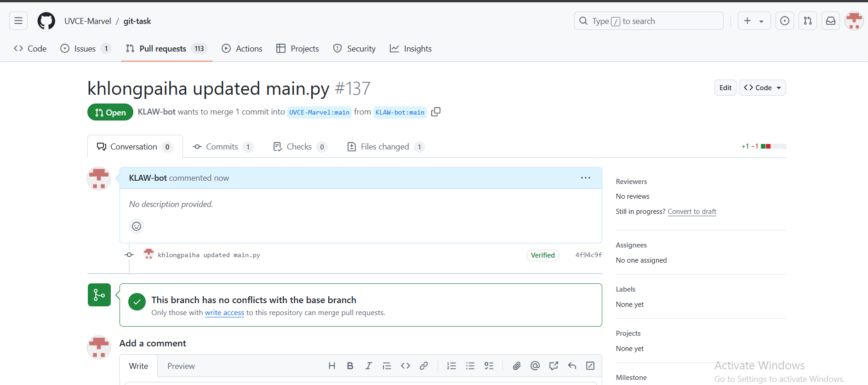The height and width of the screenshot is (385, 868).
Task: Insert a link in comment editor
Action: pyautogui.click(x=424, y=366)
